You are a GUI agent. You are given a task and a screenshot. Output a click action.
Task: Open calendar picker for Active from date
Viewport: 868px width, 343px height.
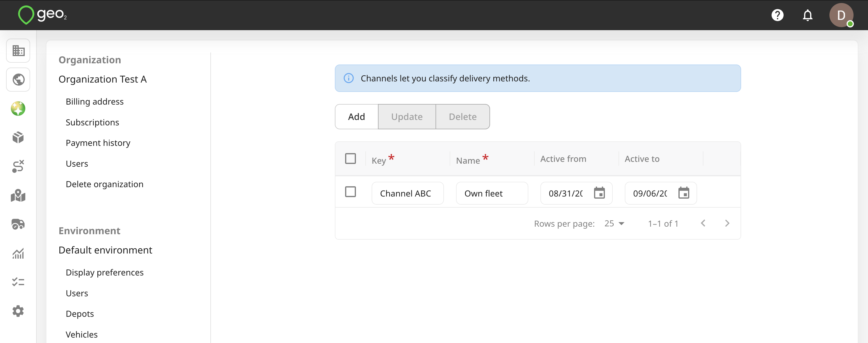pos(599,193)
